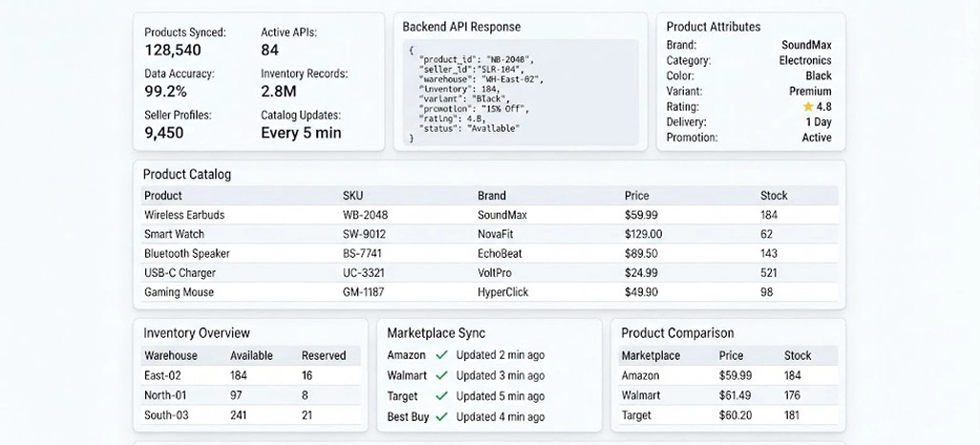
Task: Click the Target stock value 181
Action: point(793,415)
